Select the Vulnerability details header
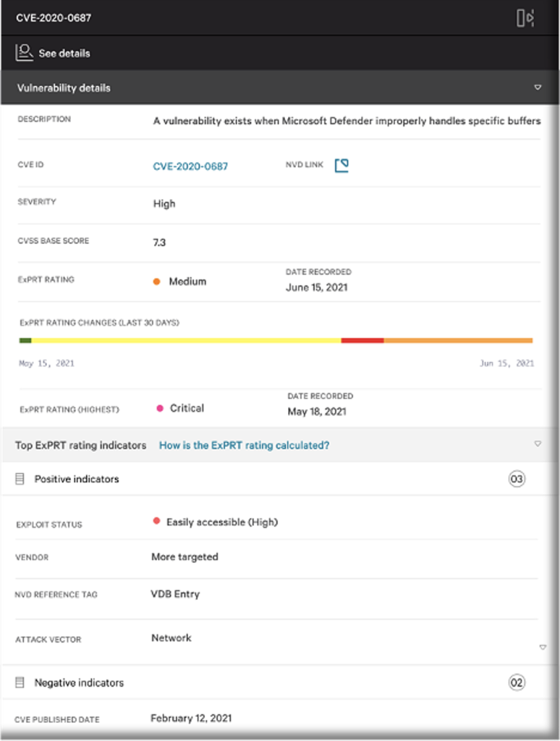This screenshot has width=560, height=741. (x=280, y=88)
